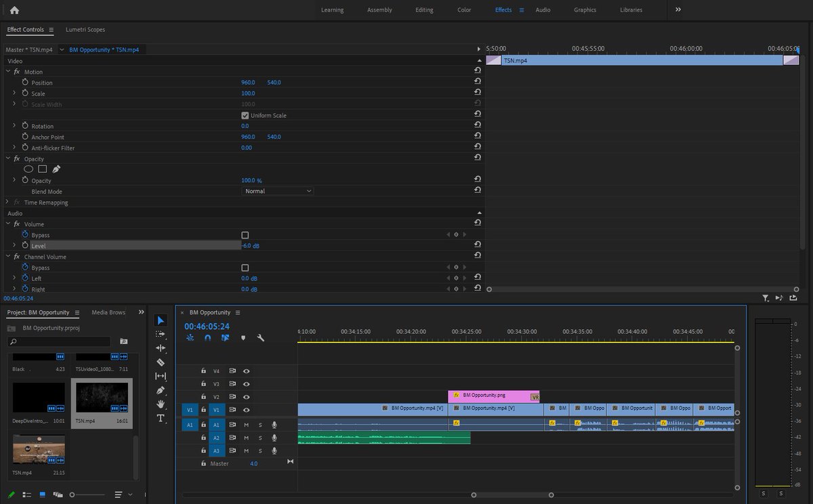The image size is (813, 504).
Task: Switch to the Color workspace
Action: pyautogui.click(x=464, y=10)
